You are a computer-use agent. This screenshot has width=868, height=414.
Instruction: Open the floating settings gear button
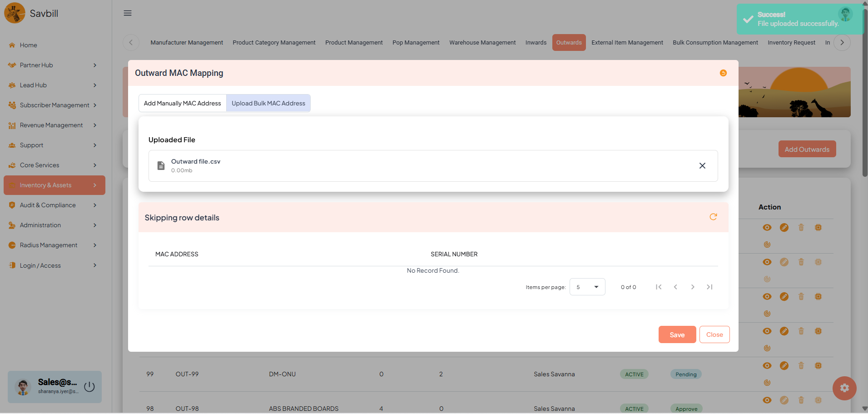pyautogui.click(x=844, y=388)
